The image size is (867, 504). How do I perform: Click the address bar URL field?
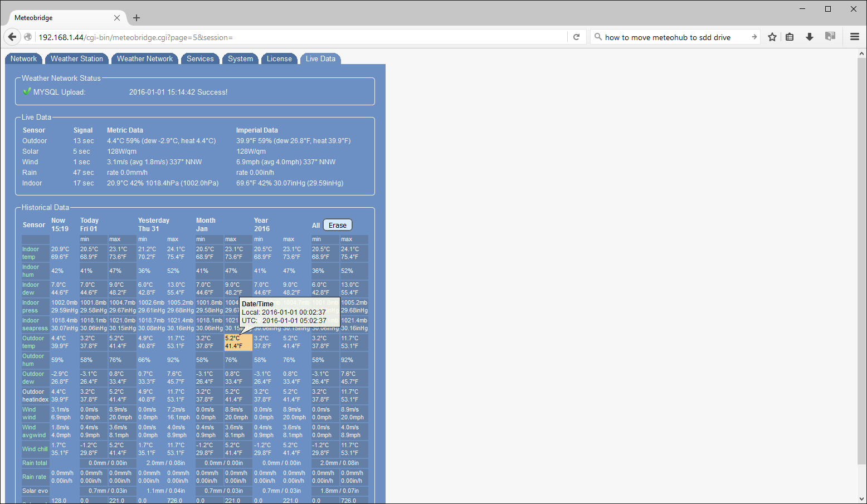click(301, 37)
